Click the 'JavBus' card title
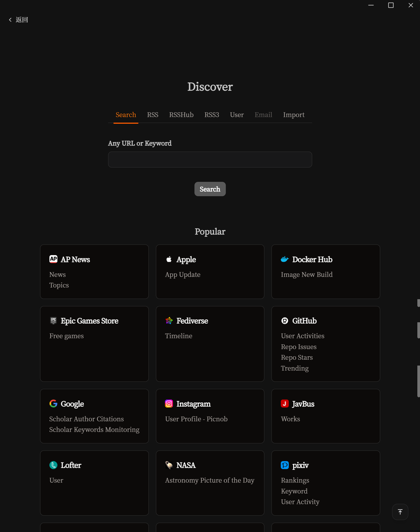The image size is (420, 532). [303, 404]
